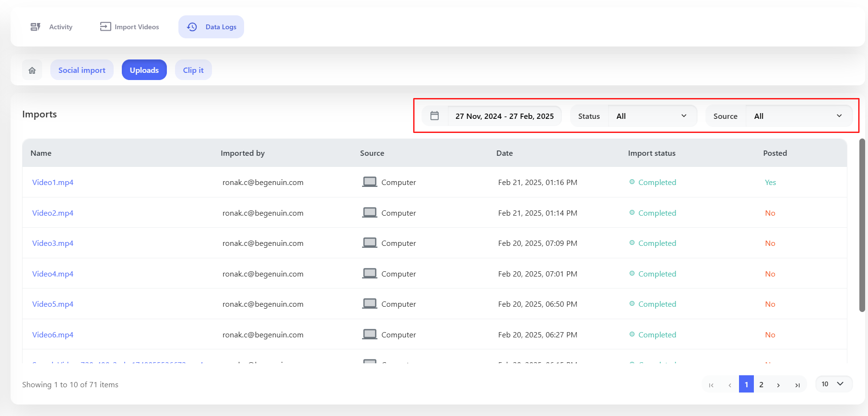The height and width of the screenshot is (416, 868).
Task: Click "No" posted value for Video2.mp4
Action: pyautogui.click(x=770, y=213)
